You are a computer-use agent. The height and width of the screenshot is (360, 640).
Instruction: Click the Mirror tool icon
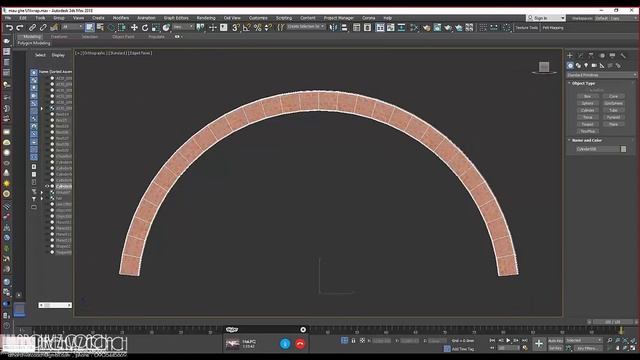[333, 27]
